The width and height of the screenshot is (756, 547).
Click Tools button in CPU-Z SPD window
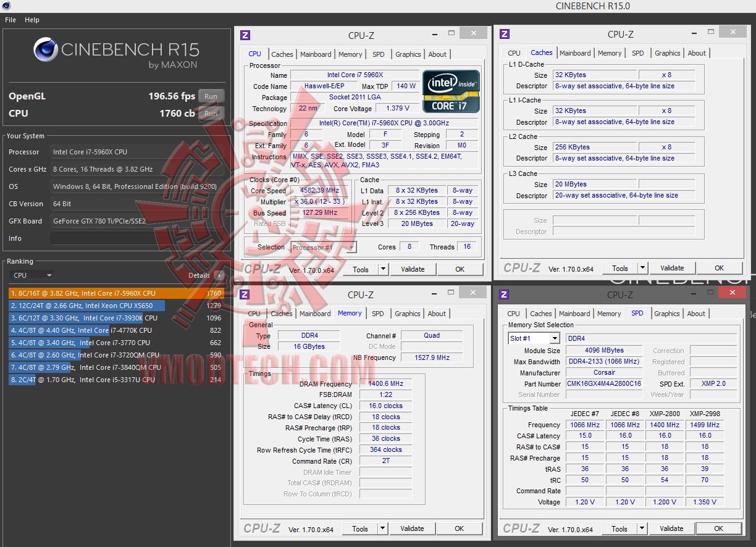point(619,528)
